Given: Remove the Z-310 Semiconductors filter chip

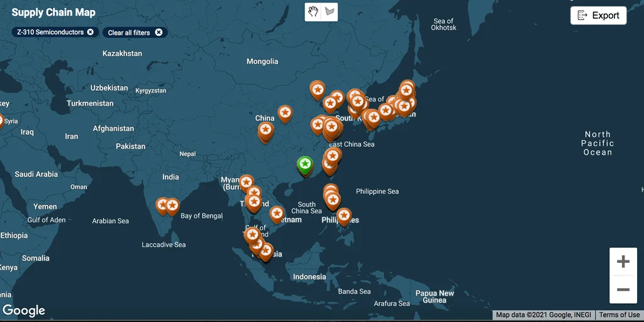Looking at the screenshot, I should [x=91, y=32].
